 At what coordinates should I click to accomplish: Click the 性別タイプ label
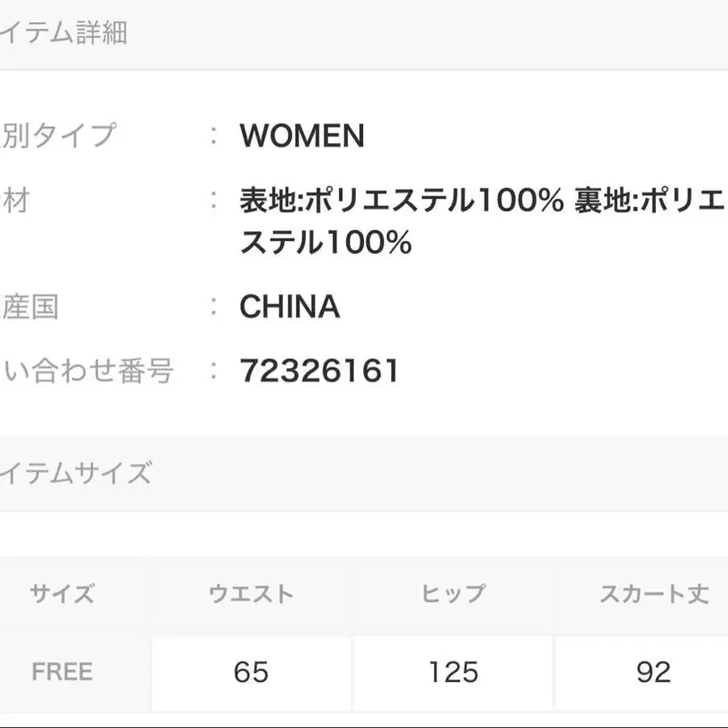pos(58,135)
